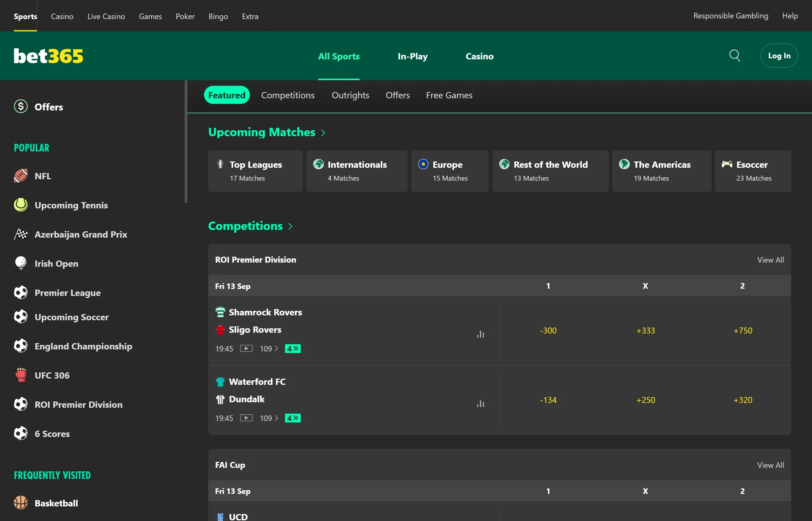
Task: Click the Esoccer gamepad icon
Action: click(727, 164)
